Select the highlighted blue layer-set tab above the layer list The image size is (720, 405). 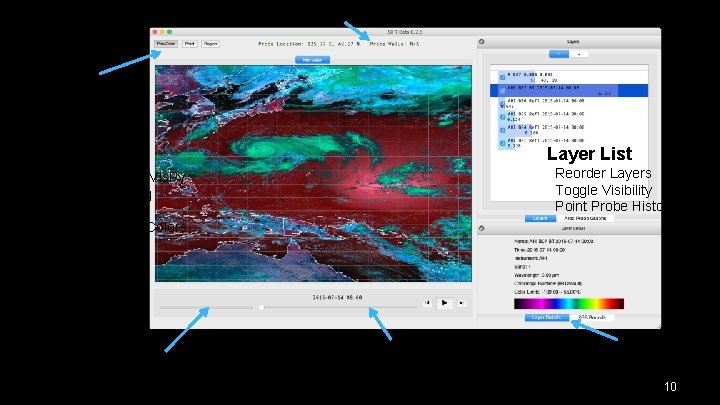559,54
